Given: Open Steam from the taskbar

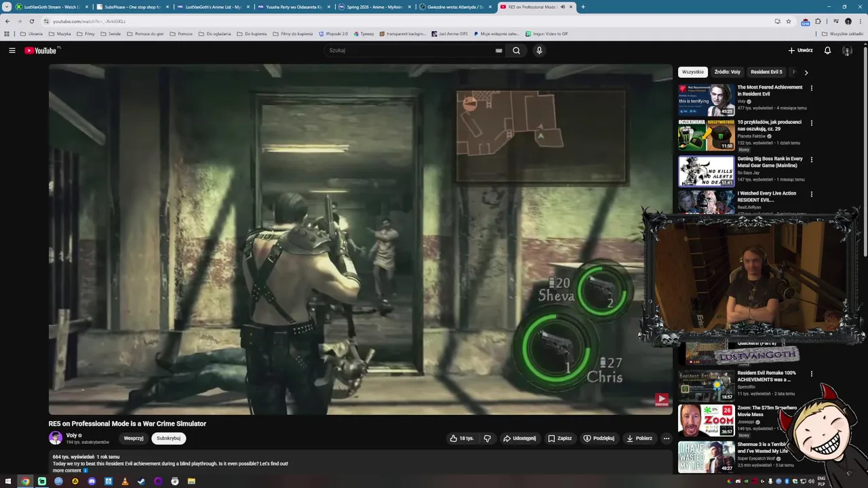Looking at the screenshot, I should (x=141, y=481).
